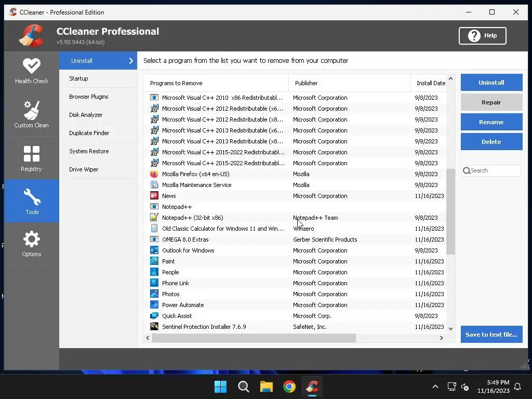Viewport: 532px width, 399px height.
Task: Click the Paint app icon
Action: (154, 261)
